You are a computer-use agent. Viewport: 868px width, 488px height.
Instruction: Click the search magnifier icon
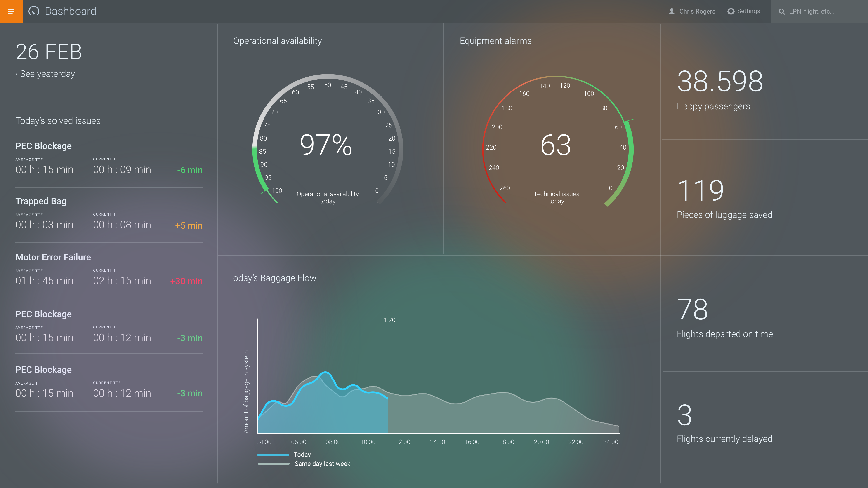[x=782, y=12]
